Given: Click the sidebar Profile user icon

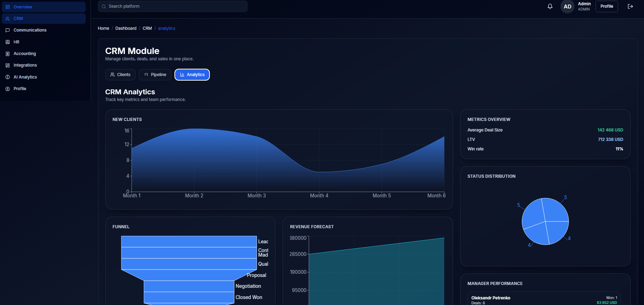Looking at the screenshot, I should (x=8, y=89).
